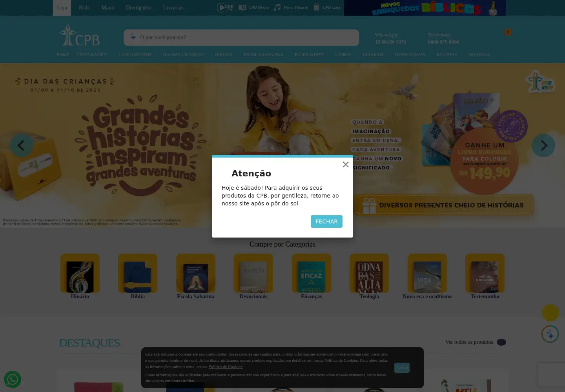Viewport: 565px width, 392px height.
Task: Open the LANÇAMENTOS menu
Action: click(x=135, y=54)
